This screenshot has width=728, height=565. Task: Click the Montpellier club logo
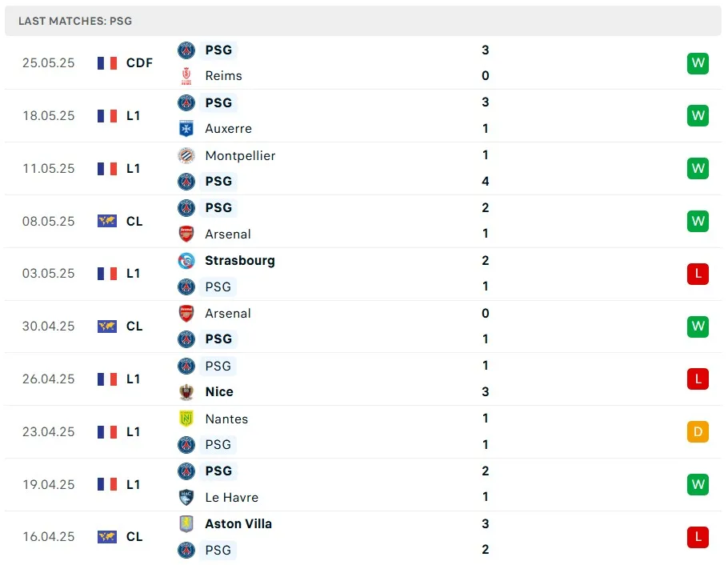(186, 155)
